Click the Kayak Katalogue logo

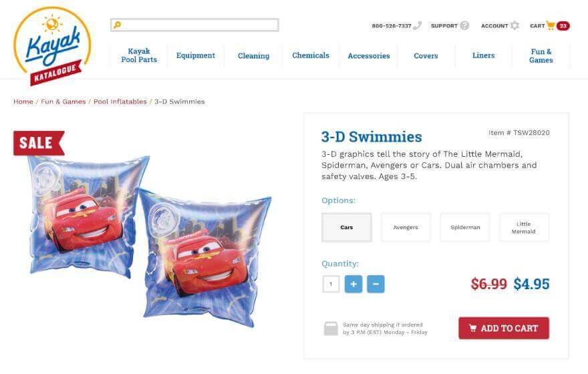pyautogui.click(x=51, y=46)
